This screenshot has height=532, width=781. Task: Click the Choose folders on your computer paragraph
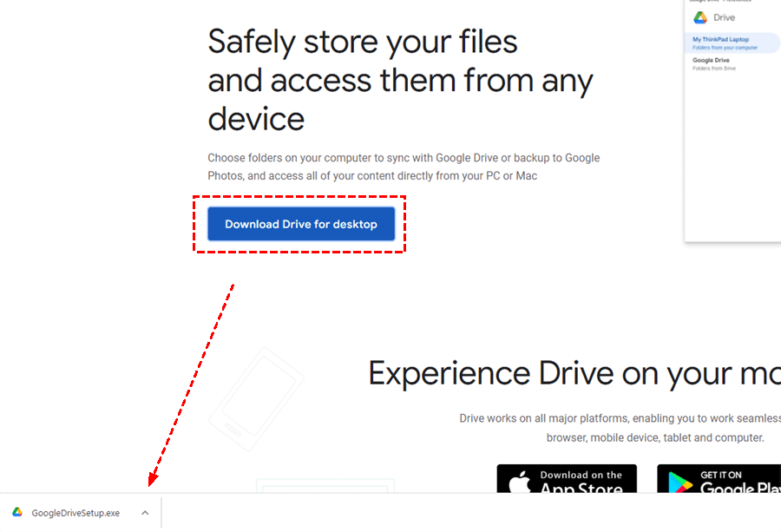pos(404,167)
